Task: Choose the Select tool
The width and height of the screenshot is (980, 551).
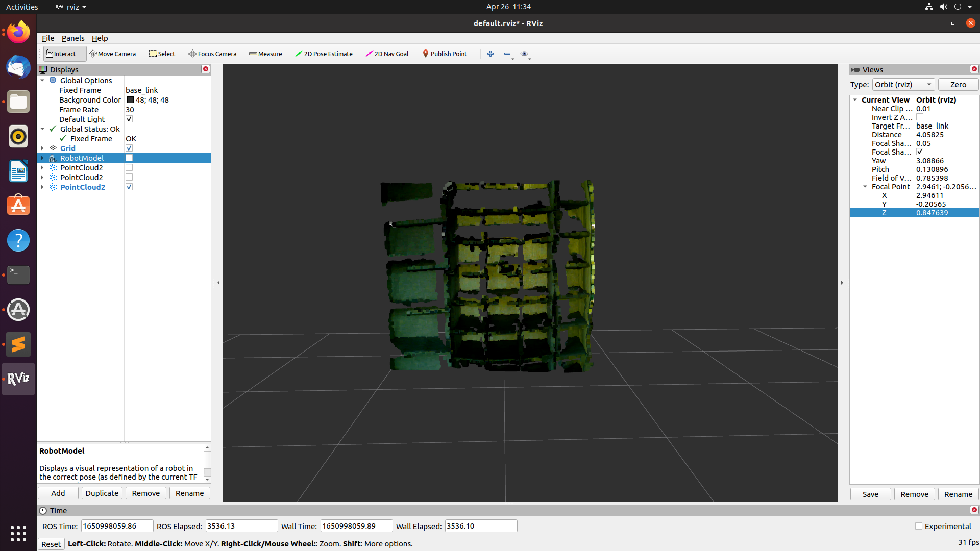Action: [x=162, y=54]
